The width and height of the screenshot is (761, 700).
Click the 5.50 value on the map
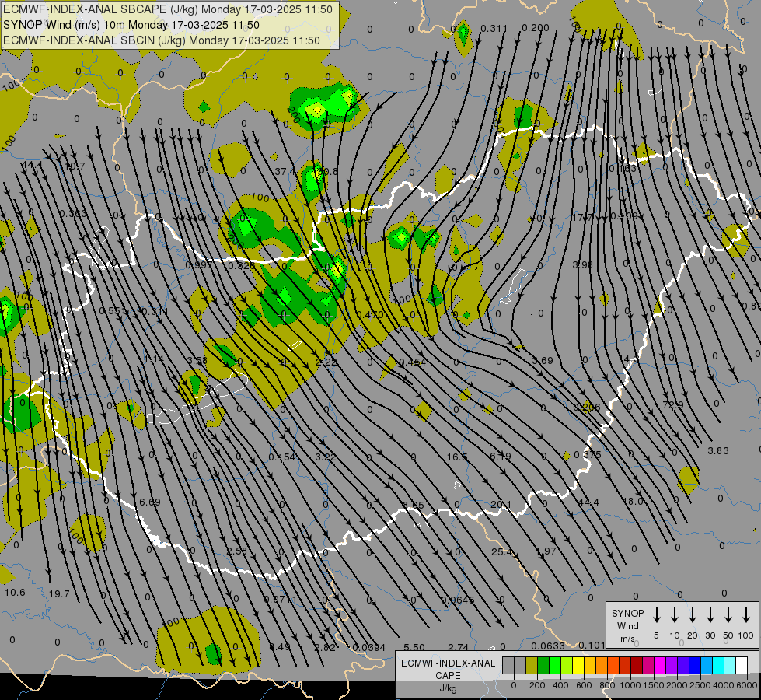(x=414, y=648)
